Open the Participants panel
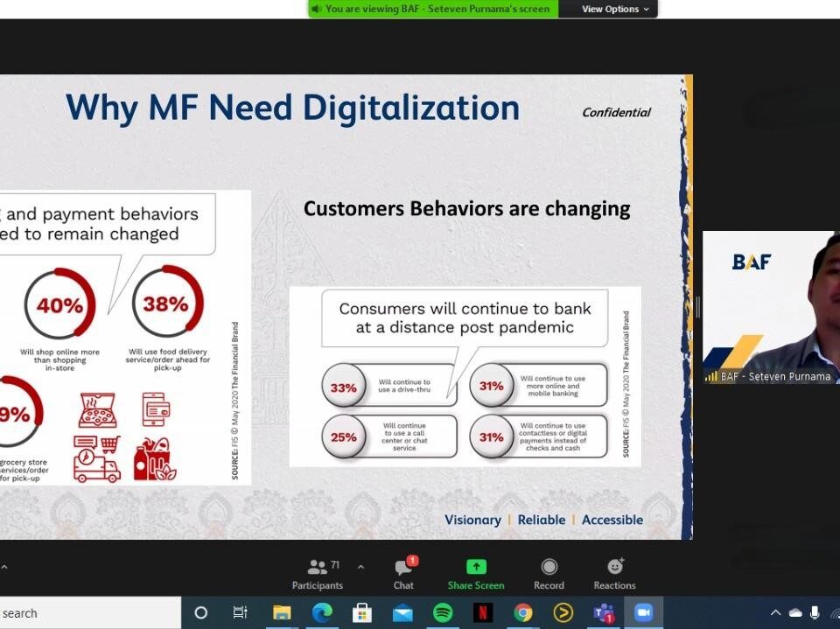 pyautogui.click(x=318, y=574)
